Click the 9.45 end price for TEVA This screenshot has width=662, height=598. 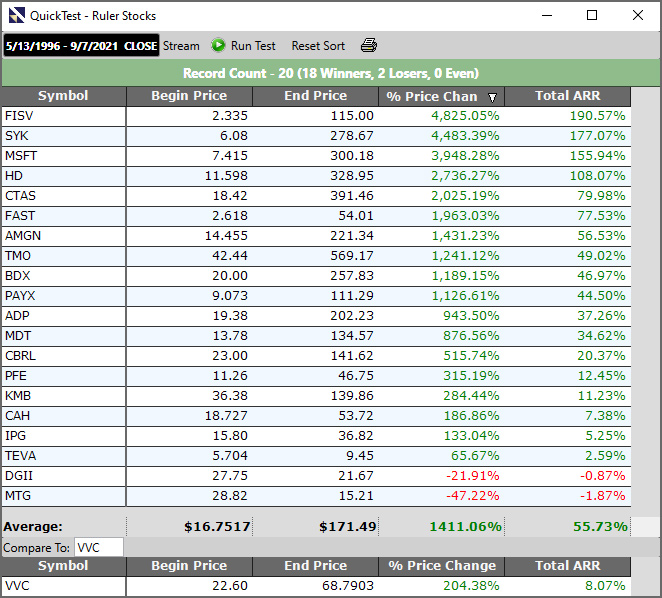tap(359, 456)
